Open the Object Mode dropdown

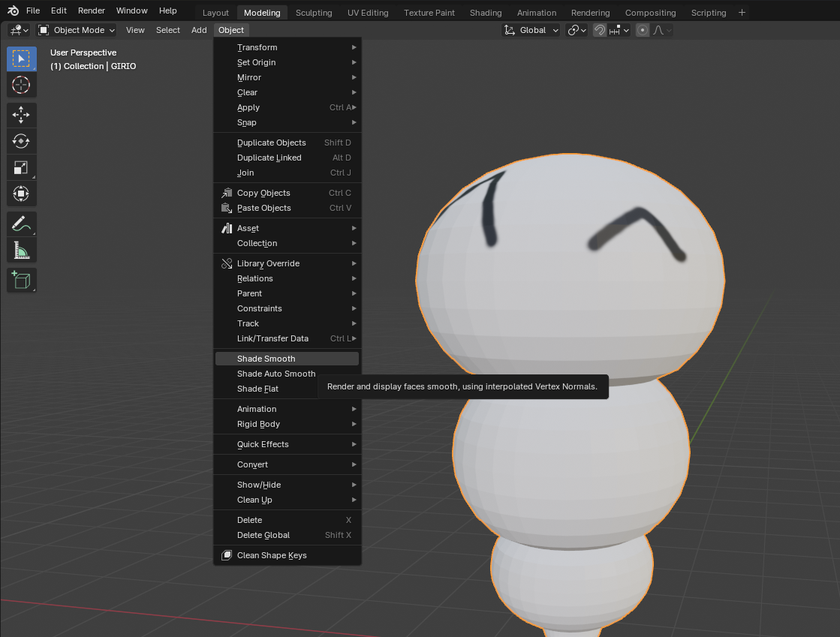point(76,30)
